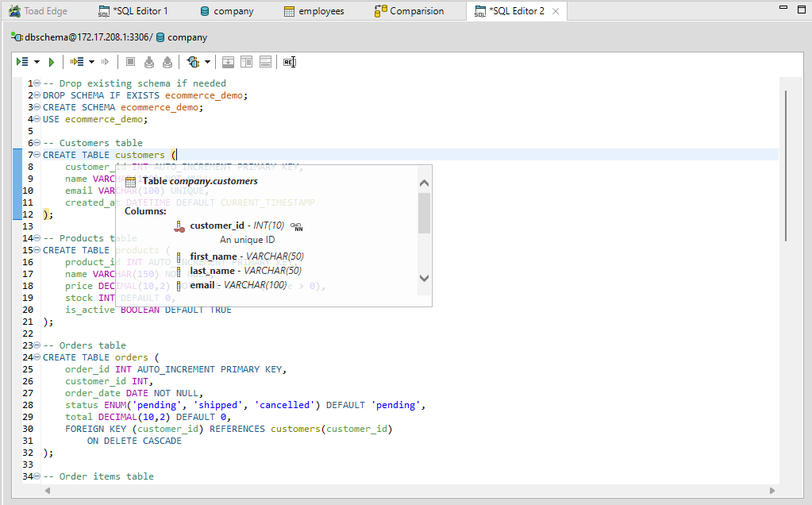Maximize the editor view panel

802,10
